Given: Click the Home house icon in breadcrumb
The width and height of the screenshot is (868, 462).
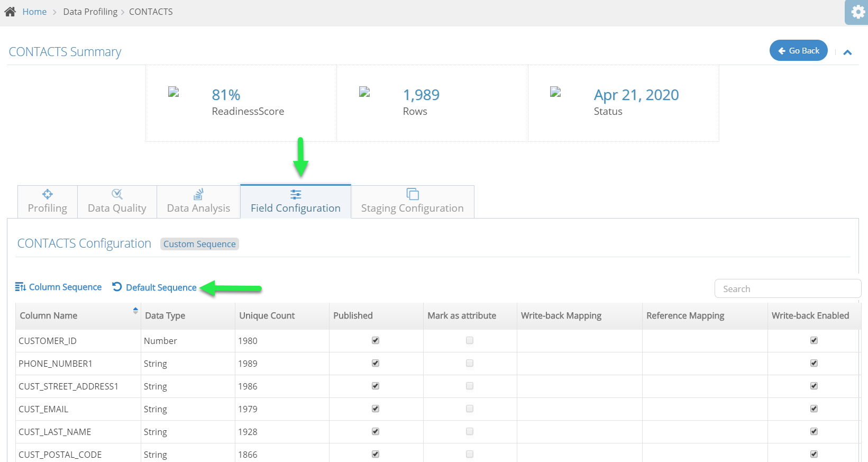Looking at the screenshot, I should coord(10,12).
